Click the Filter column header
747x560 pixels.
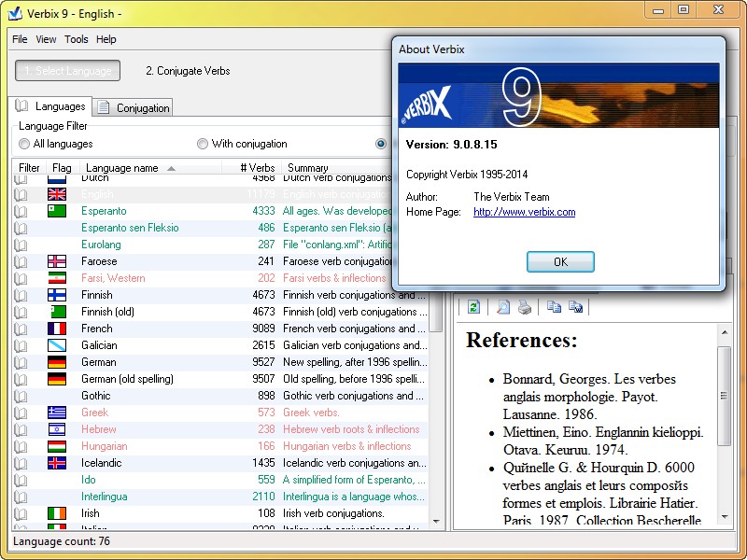[29, 168]
